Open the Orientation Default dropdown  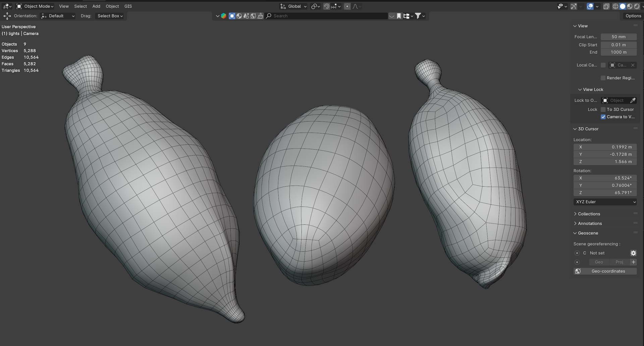[x=58, y=16]
